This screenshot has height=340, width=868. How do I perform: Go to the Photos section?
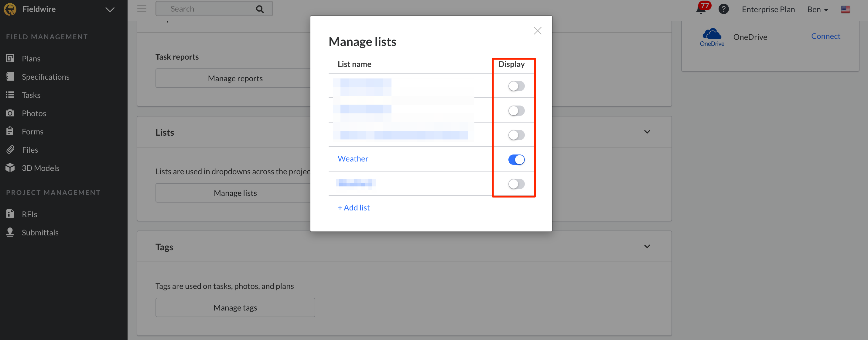[34, 113]
